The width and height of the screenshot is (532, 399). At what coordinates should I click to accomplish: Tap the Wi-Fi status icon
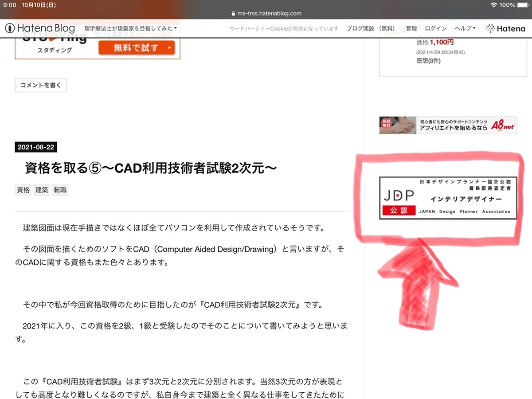point(494,5)
